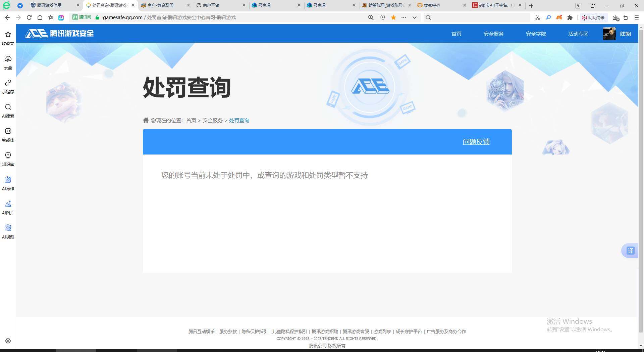Toggle the bookmark star in the address bar

pos(393,17)
